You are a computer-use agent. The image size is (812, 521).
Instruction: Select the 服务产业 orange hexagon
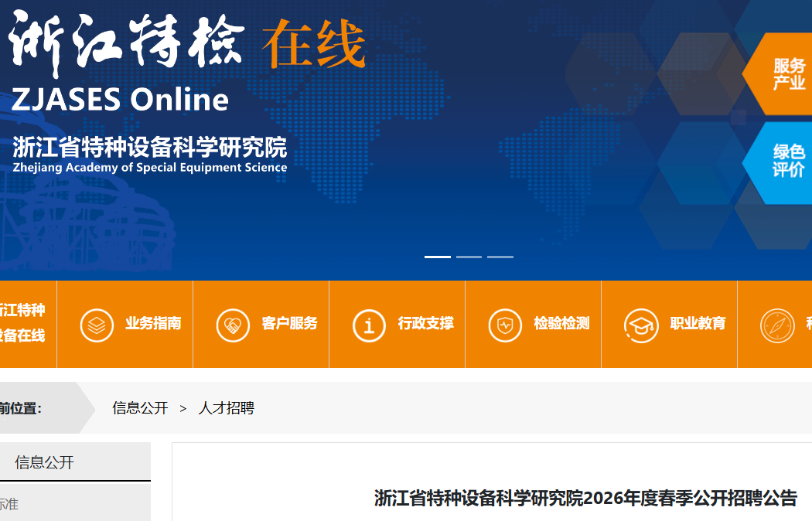781,74
